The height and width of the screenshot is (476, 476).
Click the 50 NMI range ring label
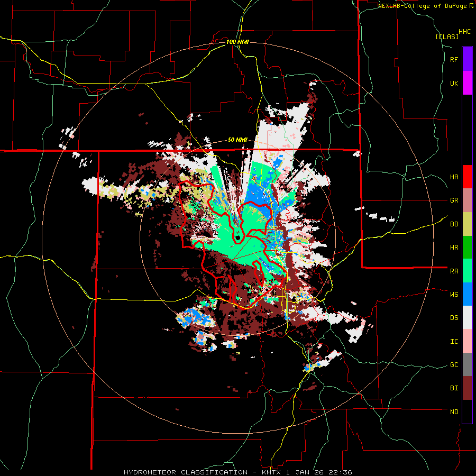[237, 140]
